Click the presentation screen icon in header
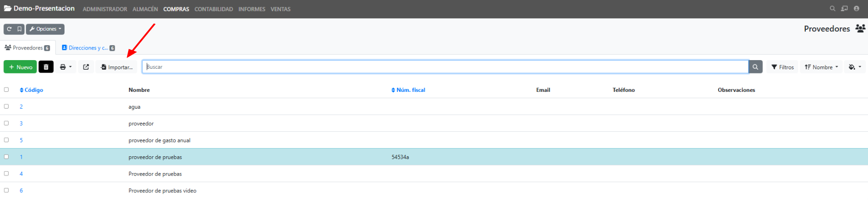The image size is (868, 200). tap(844, 9)
